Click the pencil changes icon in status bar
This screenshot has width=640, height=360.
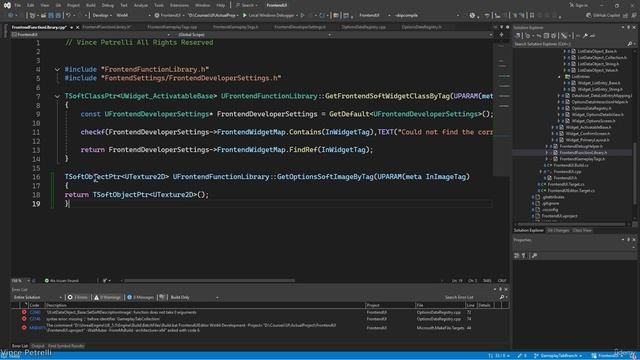pyautogui.click(x=520, y=356)
